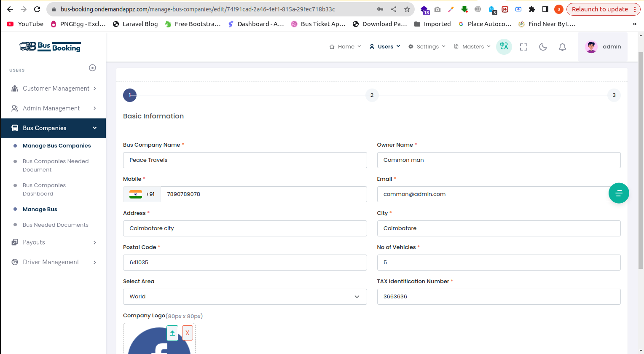The height and width of the screenshot is (354, 644).
Task: Open the browser extensions puzzle icon
Action: pyautogui.click(x=532, y=9)
